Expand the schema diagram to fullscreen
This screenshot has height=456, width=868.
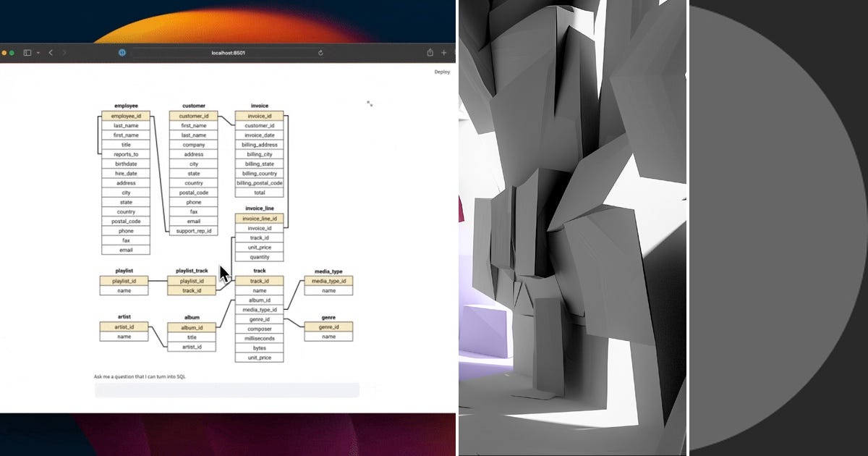(x=370, y=104)
